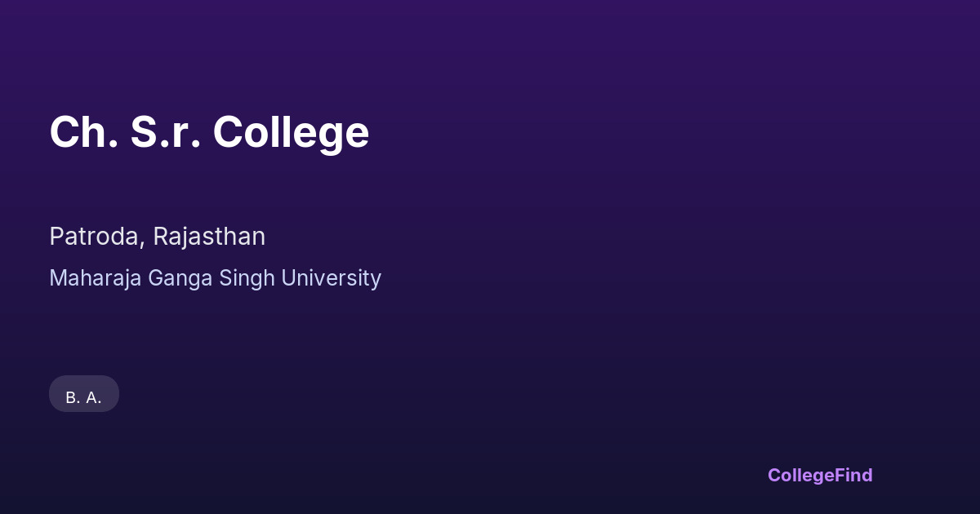Click the letter "A." in the course pill
Image resolution: width=980 pixels, height=514 pixels.
click(x=93, y=397)
